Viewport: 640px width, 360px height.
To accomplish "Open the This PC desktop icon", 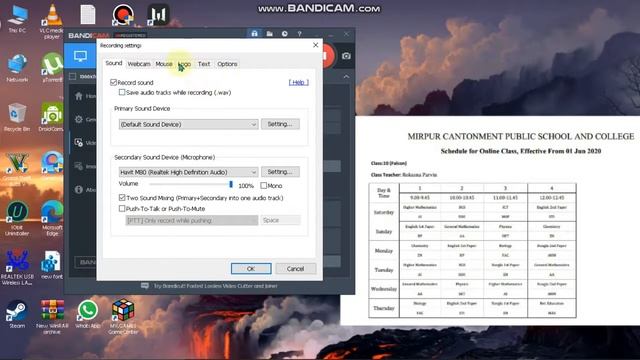I will tap(17, 18).
